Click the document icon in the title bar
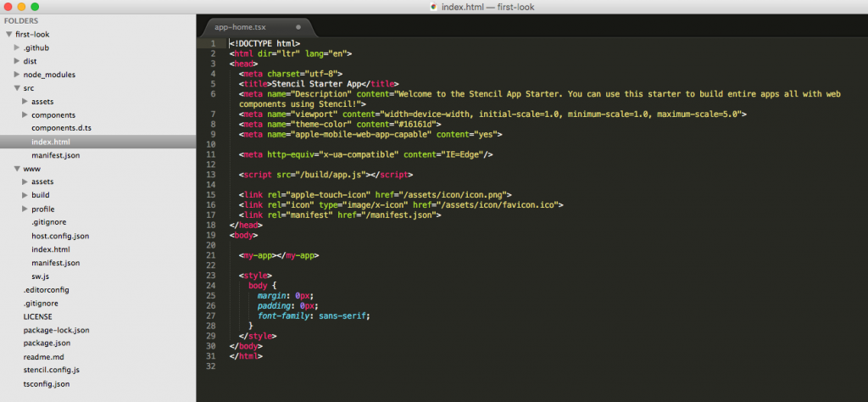Viewport: 868px width, 402px height. pos(435,7)
